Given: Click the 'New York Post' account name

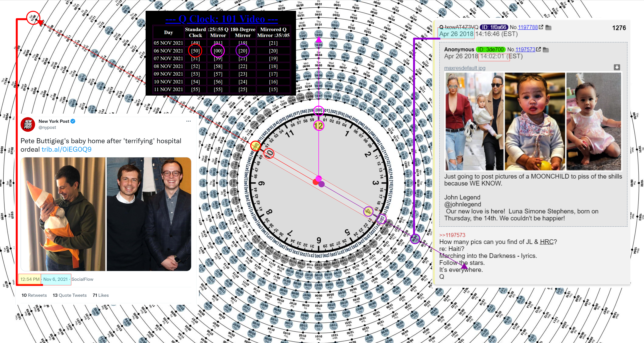Looking at the screenshot, I should [54, 121].
